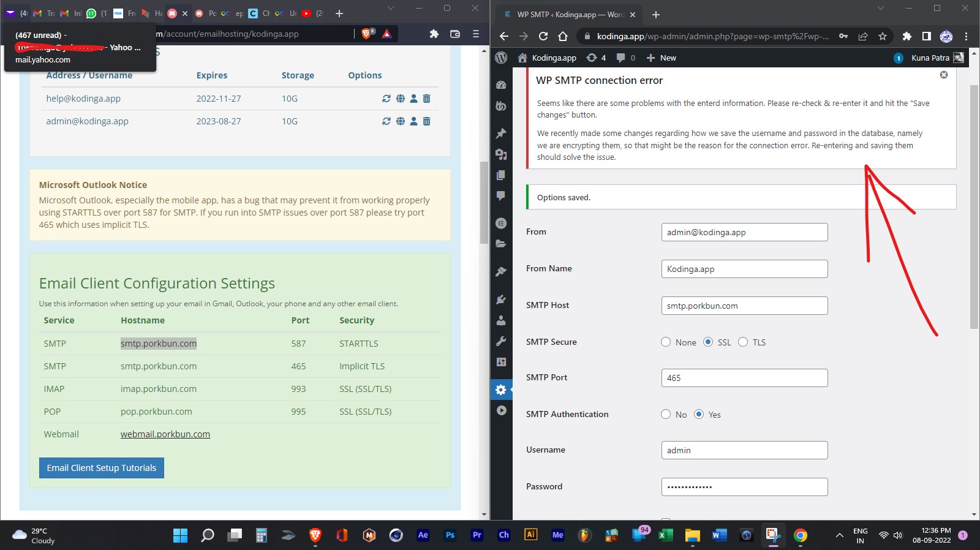The height and width of the screenshot is (550, 980).
Task: Open Windows Start button
Action: (x=181, y=535)
